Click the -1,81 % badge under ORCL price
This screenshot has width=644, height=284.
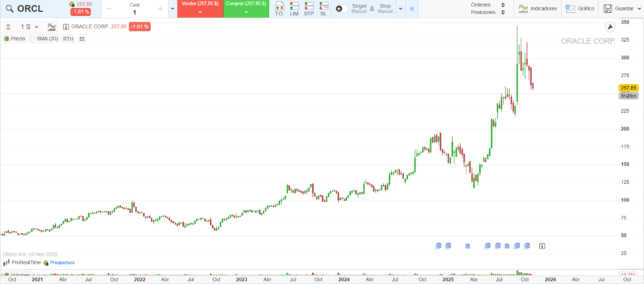(80, 12)
